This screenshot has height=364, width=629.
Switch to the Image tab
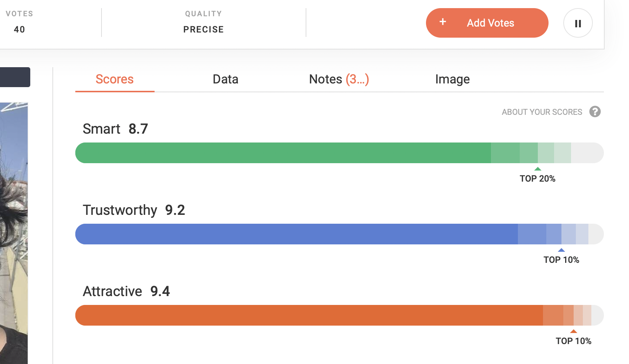pyautogui.click(x=452, y=79)
